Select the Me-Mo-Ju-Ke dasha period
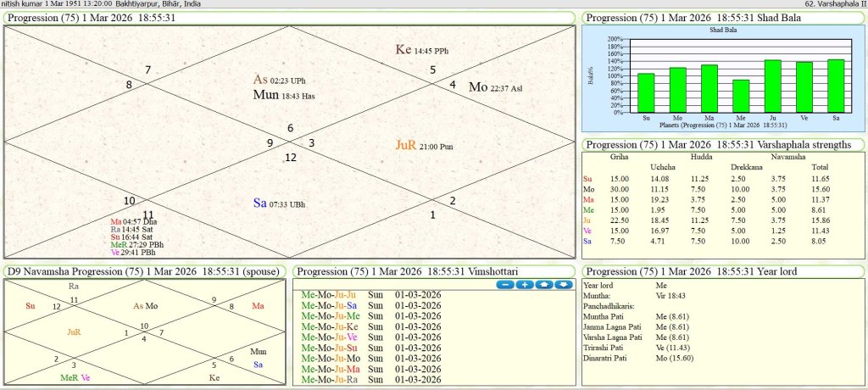The height and width of the screenshot is (390, 868). click(x=330, y=326)
